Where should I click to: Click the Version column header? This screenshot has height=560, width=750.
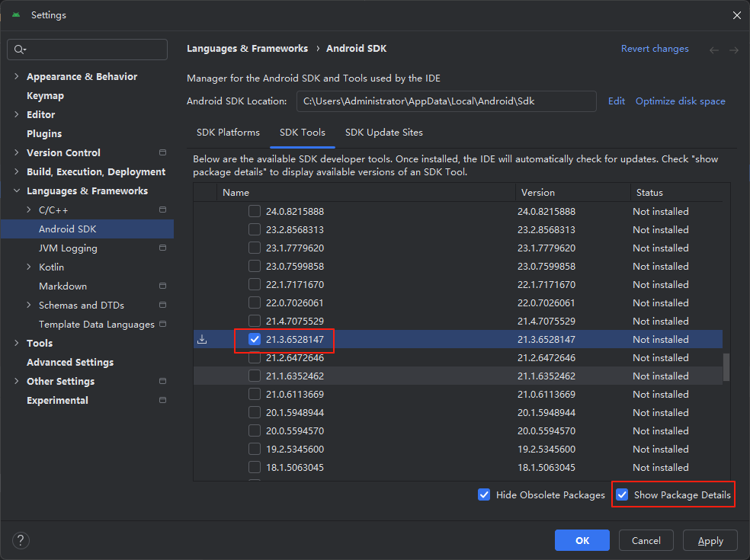pyautogui.click(x=572, y=192)
